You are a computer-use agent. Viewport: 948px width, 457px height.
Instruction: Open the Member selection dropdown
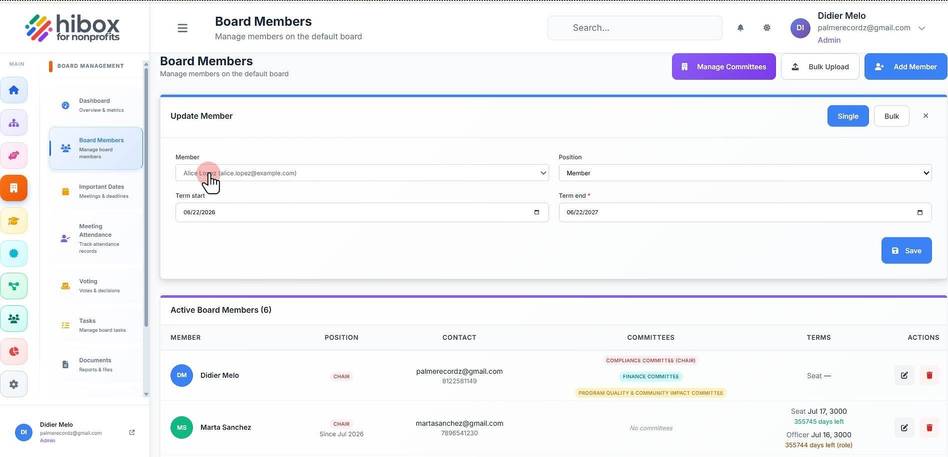[362, 173]
